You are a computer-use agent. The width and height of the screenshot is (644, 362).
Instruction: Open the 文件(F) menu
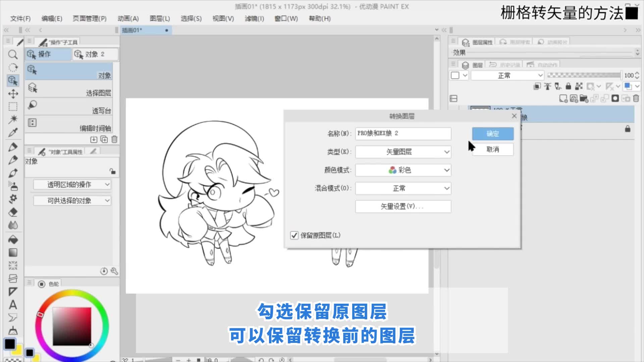(20, 18)
